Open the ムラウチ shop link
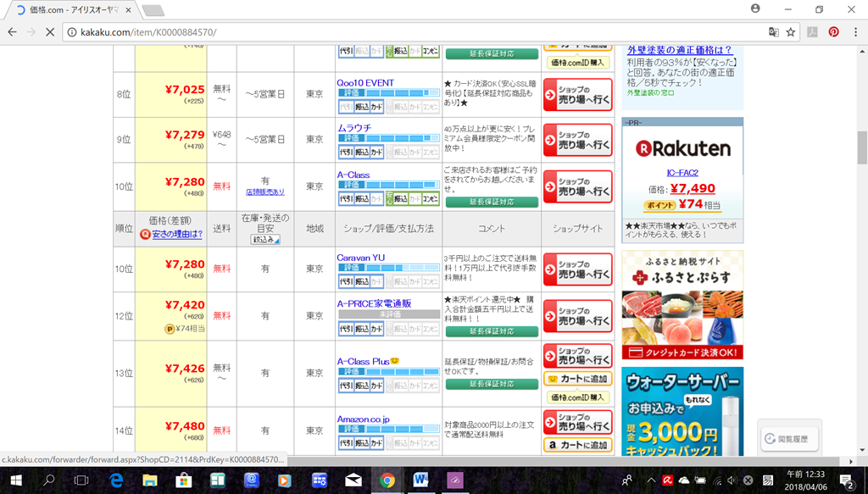This screenshot has height=494, width=868. click(x=354, y=128)
